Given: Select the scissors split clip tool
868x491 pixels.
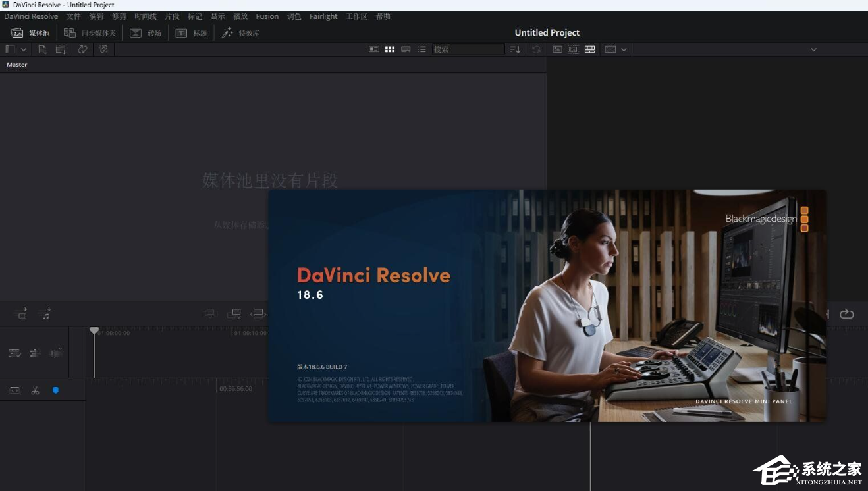Looking at the screenshot, I should 35,390.
